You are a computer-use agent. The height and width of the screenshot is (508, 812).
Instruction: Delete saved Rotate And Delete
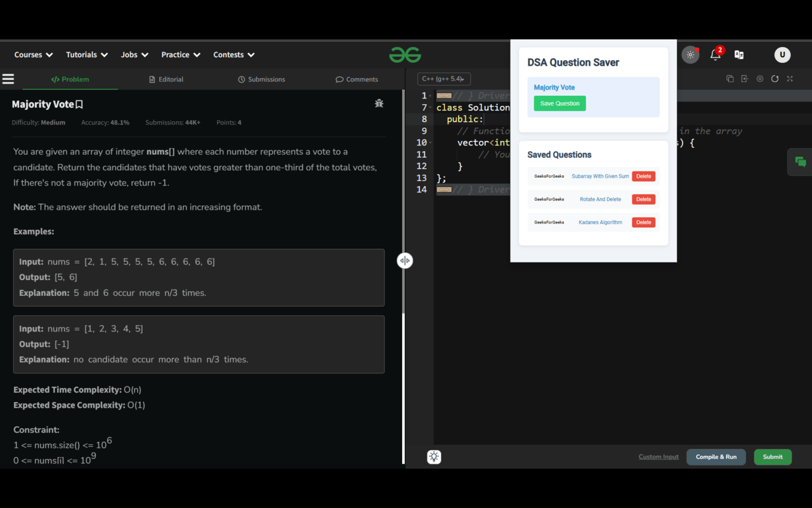click(643, 199)
